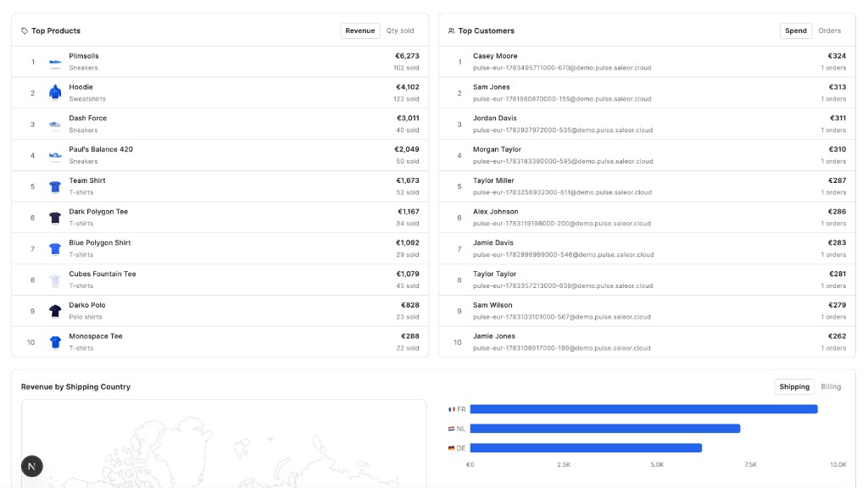
Task: Click the French flag icon
Action: [x=451, y=409]
